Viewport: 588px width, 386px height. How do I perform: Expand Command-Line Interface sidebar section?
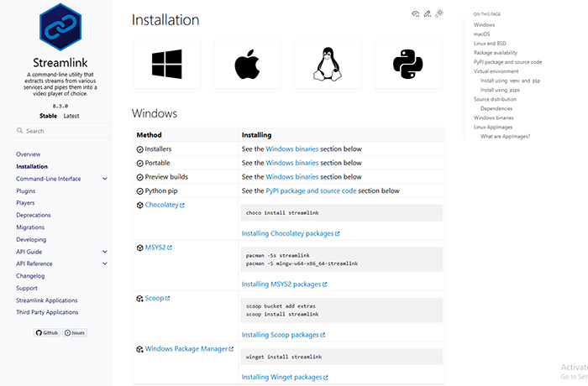105,179
